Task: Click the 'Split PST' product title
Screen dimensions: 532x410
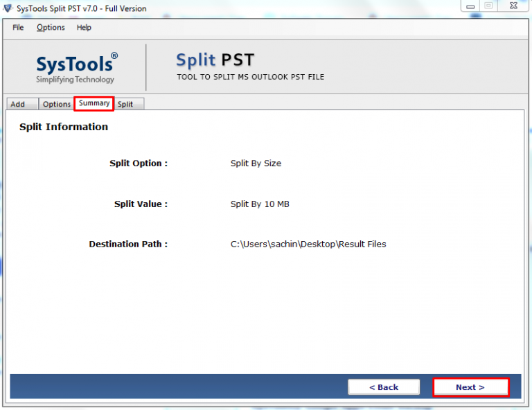Action: (x=215, y=60)
